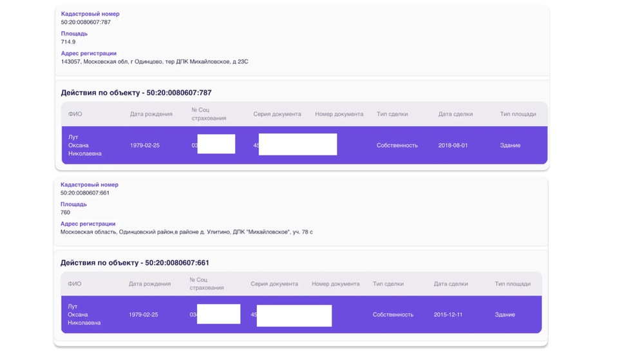The height and width of the screenshot is (363, 644).
Task: Click 'Собственность' in the row dated 2015-12-11
Action: (x=393, y=315)
